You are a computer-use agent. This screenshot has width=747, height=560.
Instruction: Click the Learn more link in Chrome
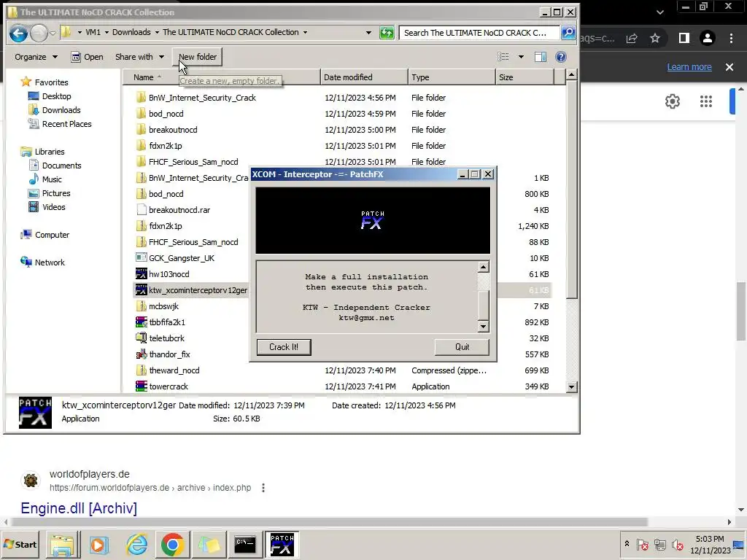pos(689,67)
